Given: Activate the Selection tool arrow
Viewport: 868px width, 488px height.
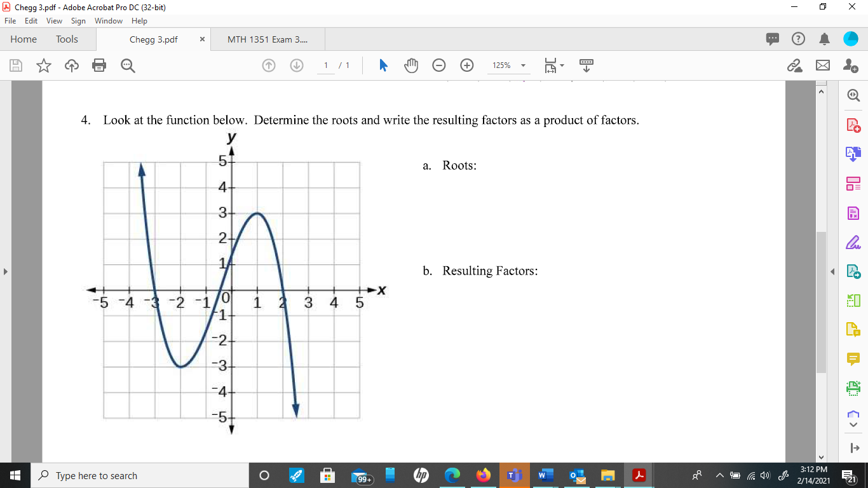Looking at the screenshot, I should 383,65.
